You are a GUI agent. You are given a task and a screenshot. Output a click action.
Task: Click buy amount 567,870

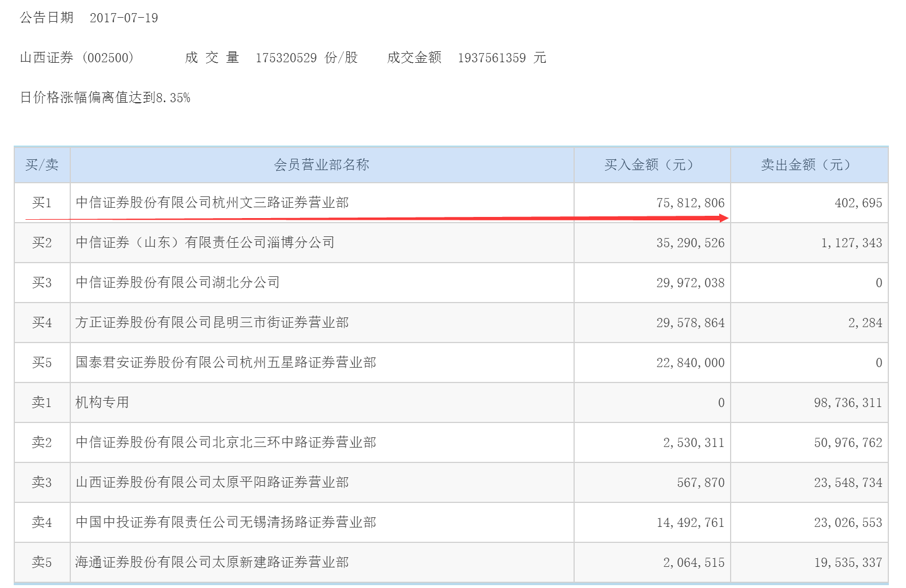coord(700,482)
